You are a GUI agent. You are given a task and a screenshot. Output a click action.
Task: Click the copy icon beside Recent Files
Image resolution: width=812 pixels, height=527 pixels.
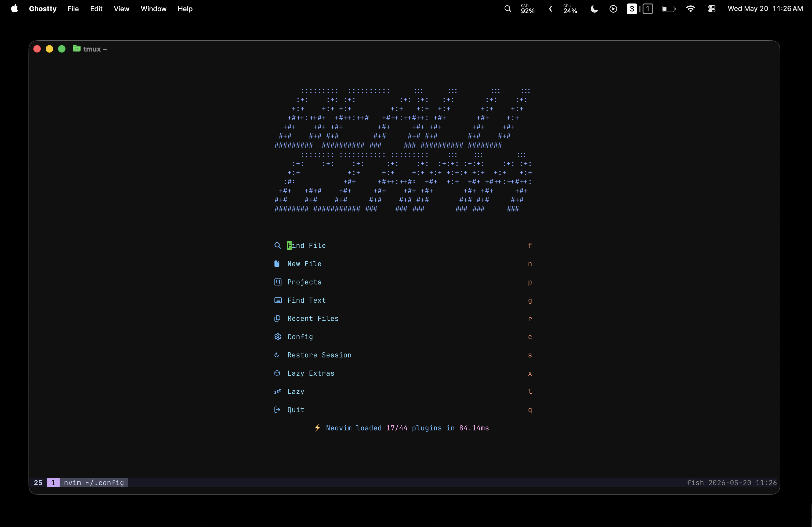pyautogui.click(x=277, y=319)
